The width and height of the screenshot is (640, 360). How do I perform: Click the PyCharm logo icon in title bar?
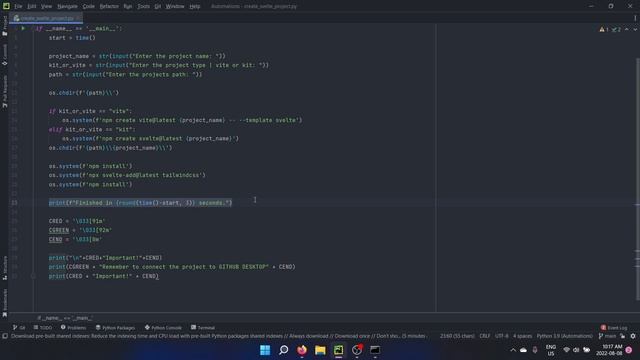[6, 6]
